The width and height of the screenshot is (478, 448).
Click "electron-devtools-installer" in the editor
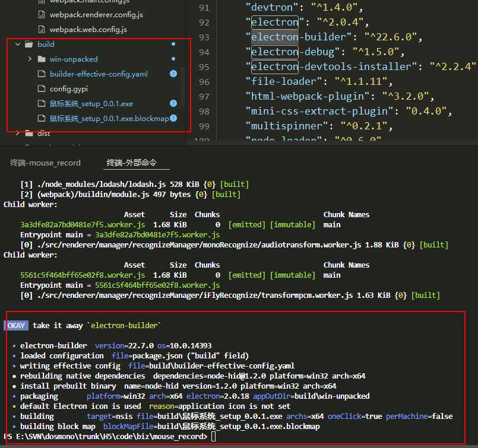331,66
